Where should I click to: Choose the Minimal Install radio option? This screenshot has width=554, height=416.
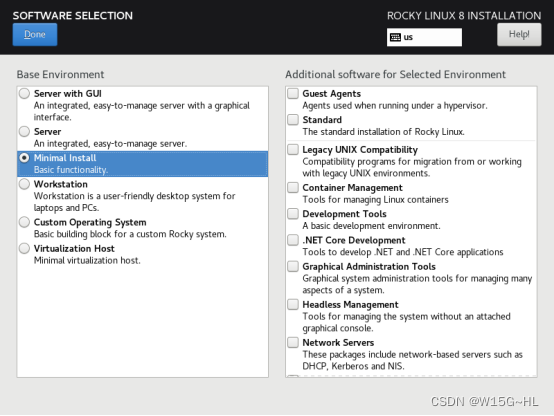24,158
